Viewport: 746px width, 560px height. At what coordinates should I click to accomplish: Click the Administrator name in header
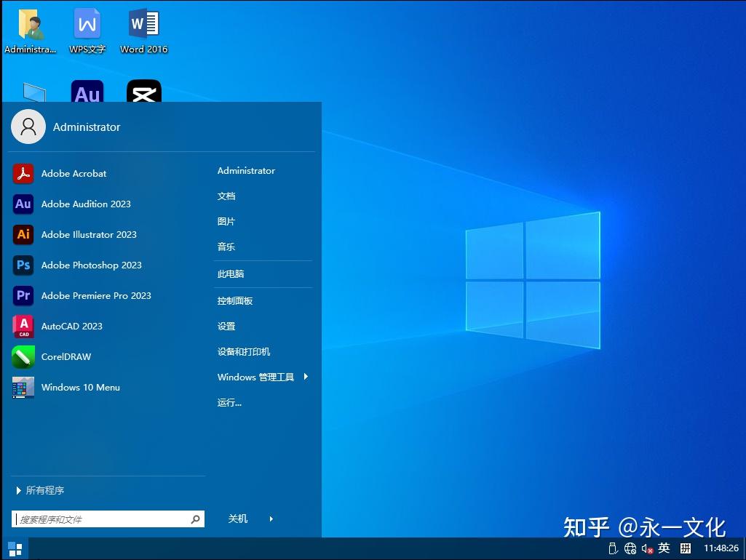(x=87, y=127)
